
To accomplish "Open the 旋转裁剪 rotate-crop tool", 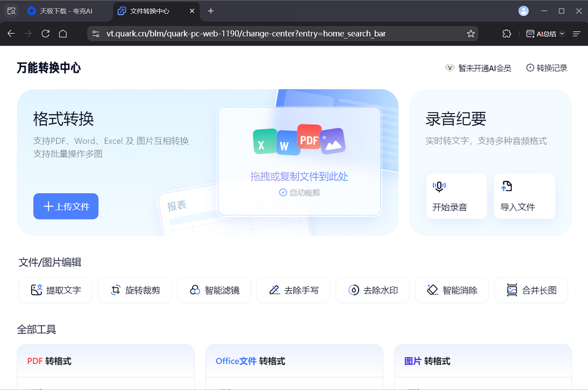I will coord(135,290).
